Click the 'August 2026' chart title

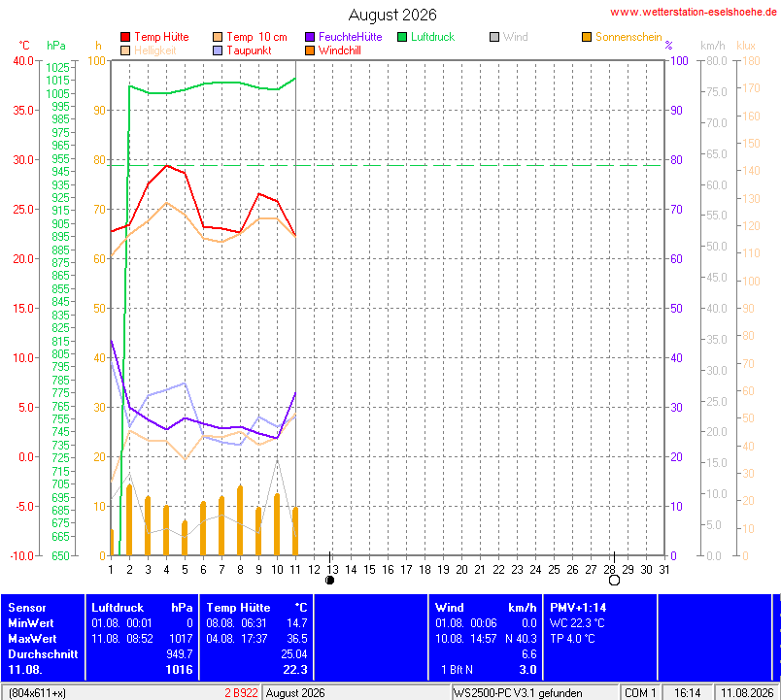point(392,15)
